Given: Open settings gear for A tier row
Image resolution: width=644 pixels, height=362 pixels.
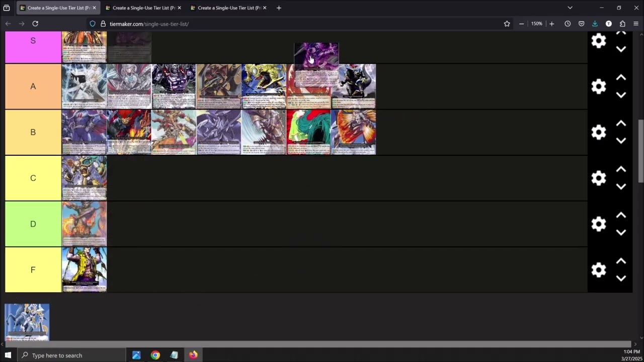Looking at the screenshot, I should pos(598,86).
